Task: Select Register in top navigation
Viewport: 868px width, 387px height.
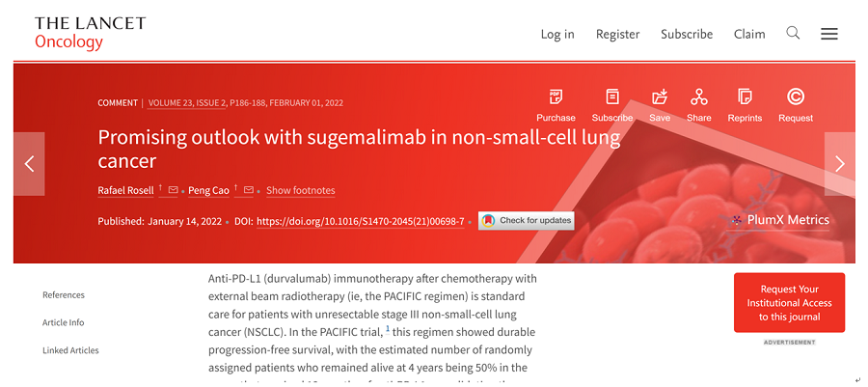Action: pos(617,34)
